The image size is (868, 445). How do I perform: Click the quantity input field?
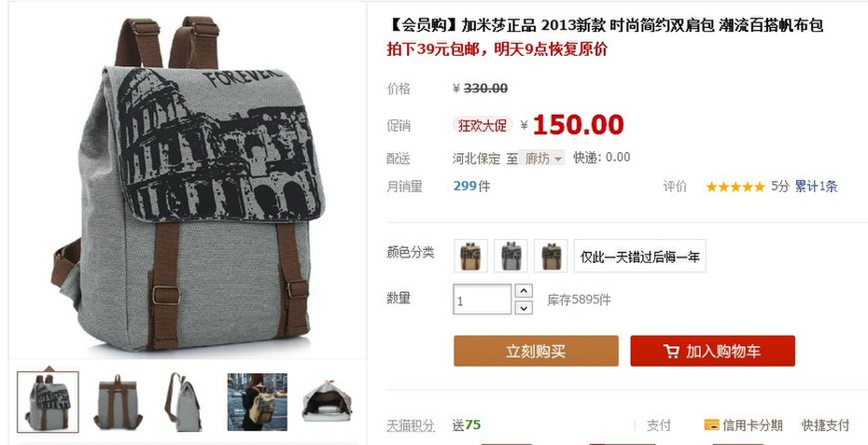[x=483, y=299]
